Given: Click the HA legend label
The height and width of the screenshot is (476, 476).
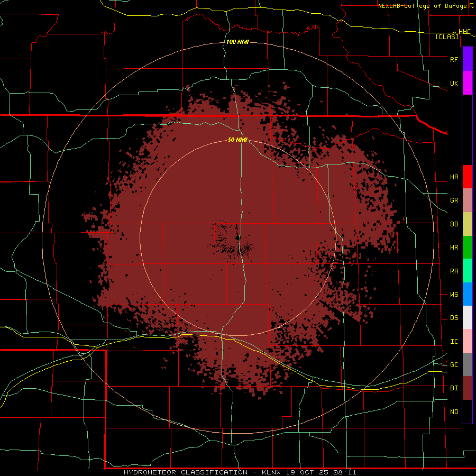Looking at the screenshot, I should [454, 177].
